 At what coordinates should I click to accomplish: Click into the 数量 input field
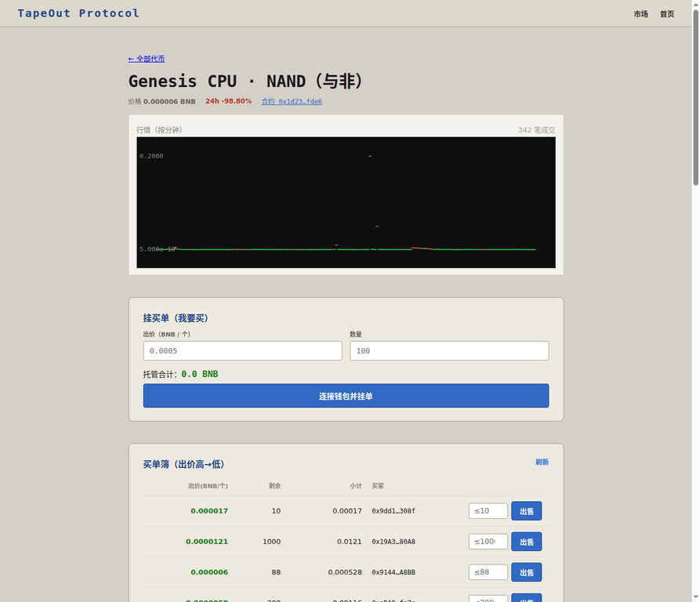click(x=449, y=350)
